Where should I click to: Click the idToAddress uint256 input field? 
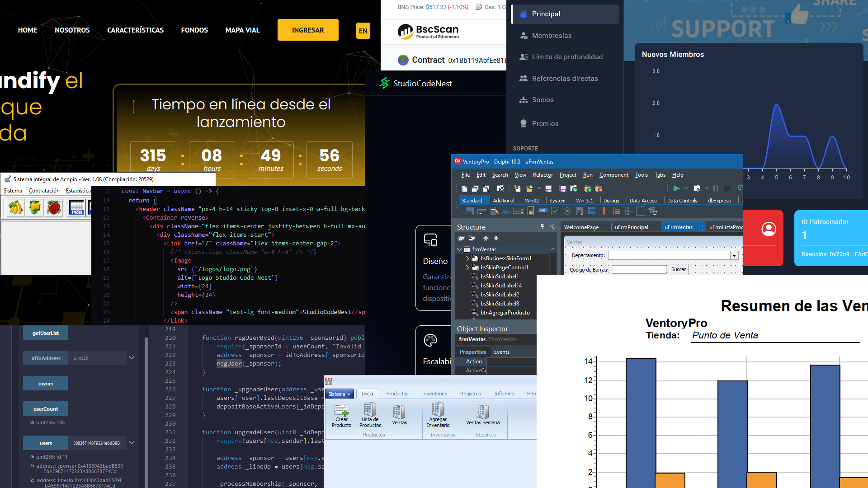click(x=97, y=358)
